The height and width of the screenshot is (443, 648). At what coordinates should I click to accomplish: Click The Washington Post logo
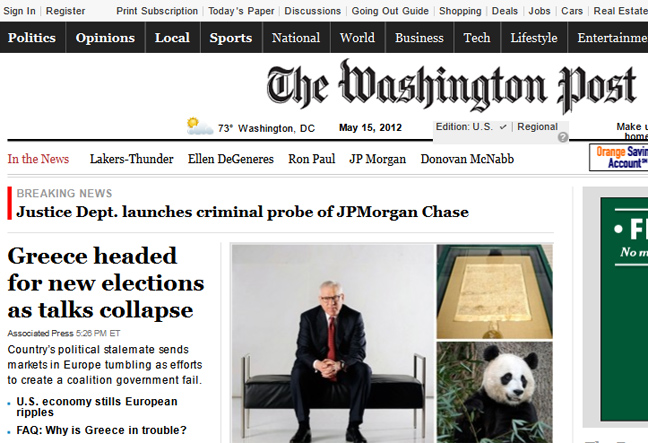coord(451,86)
